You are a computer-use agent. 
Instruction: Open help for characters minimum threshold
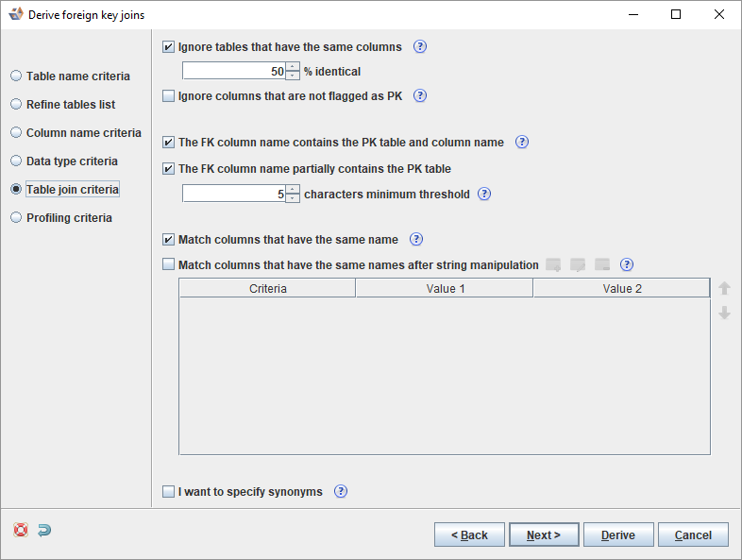coord(484,194)
